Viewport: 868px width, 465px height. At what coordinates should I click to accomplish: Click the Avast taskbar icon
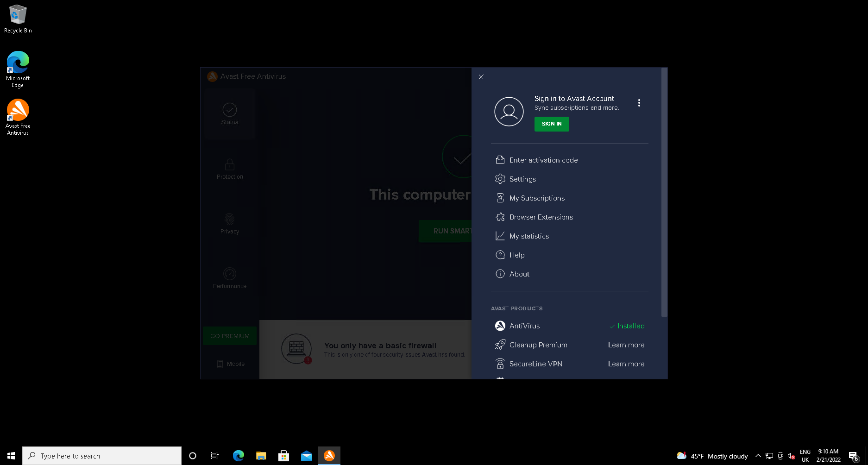click(329, 456)
